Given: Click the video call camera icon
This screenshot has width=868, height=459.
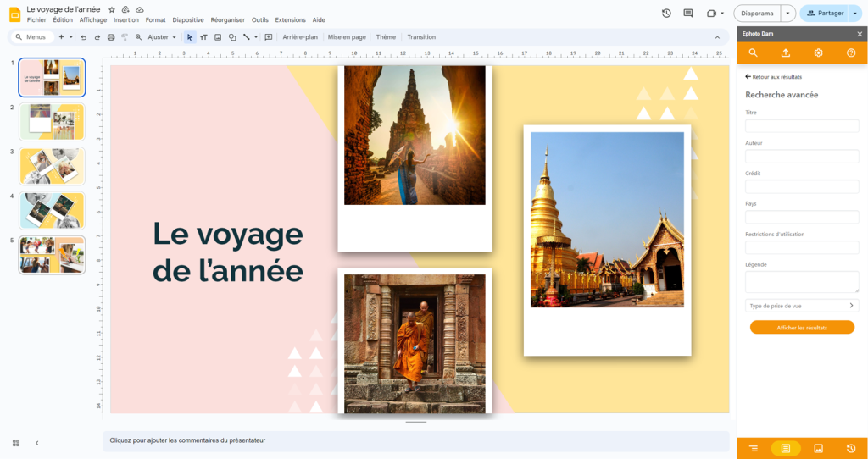Looking at the screenshot, I should pyautogui.click(x=711, y=14).
